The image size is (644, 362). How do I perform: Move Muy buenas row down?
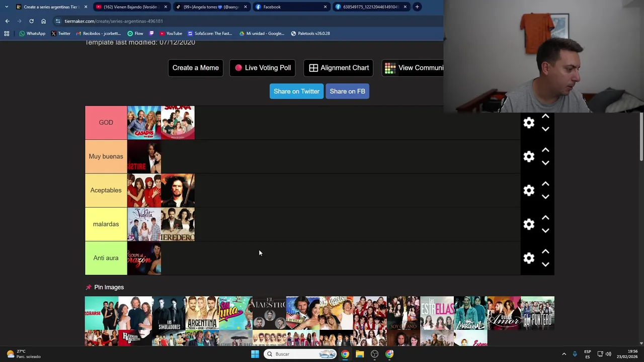point(545,163)
